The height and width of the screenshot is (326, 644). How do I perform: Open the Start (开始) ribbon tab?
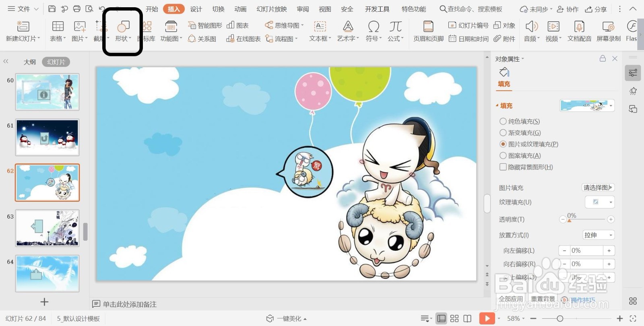152,9
